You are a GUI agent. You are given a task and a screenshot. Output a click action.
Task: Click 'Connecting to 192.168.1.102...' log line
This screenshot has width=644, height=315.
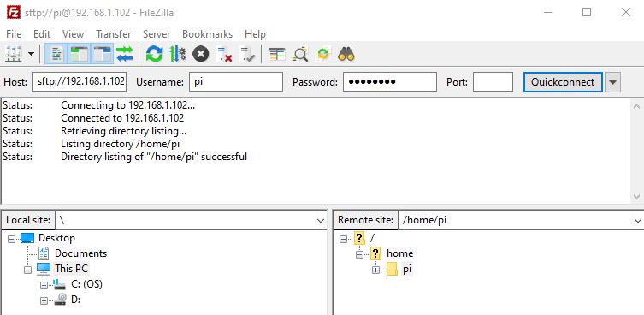coord(127,105)
